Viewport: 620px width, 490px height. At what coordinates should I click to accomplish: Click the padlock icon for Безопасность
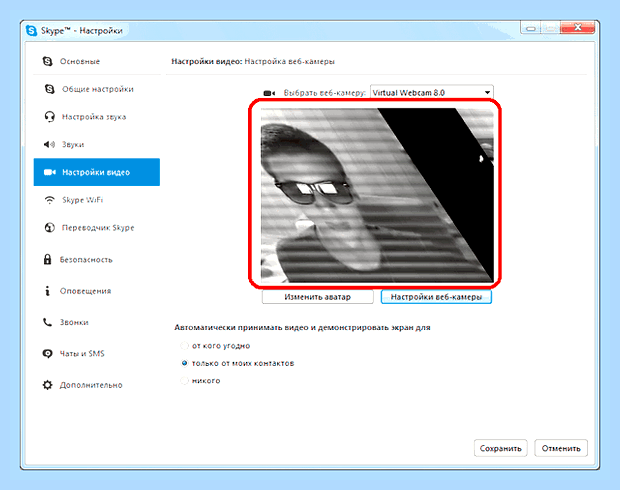47,259
